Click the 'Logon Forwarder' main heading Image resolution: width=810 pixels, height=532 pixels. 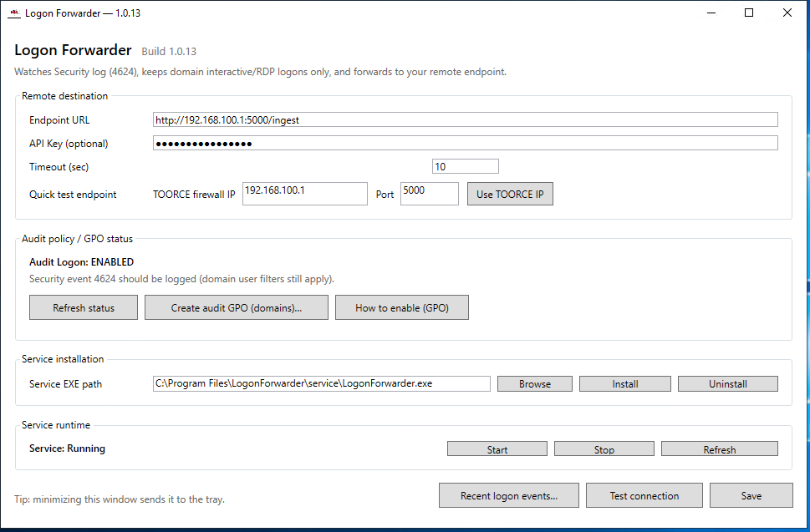pos(73,50)
